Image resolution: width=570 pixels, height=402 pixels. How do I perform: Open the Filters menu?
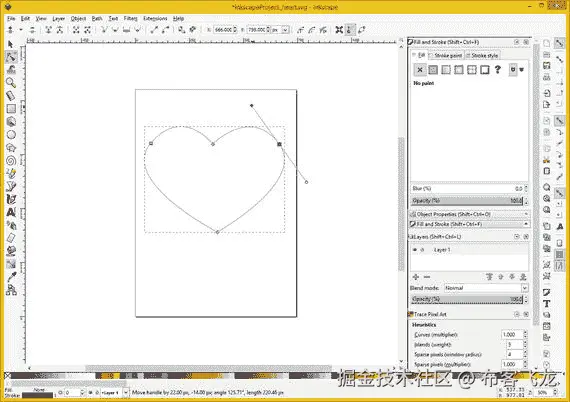[x=131, y=19]
